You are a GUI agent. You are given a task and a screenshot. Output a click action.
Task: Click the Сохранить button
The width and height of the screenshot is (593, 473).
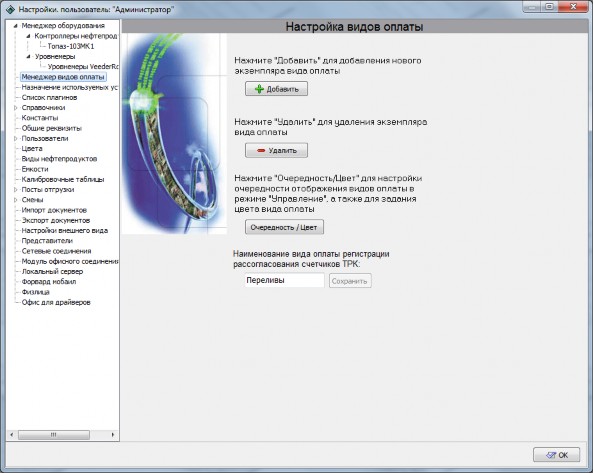point(350,281)
